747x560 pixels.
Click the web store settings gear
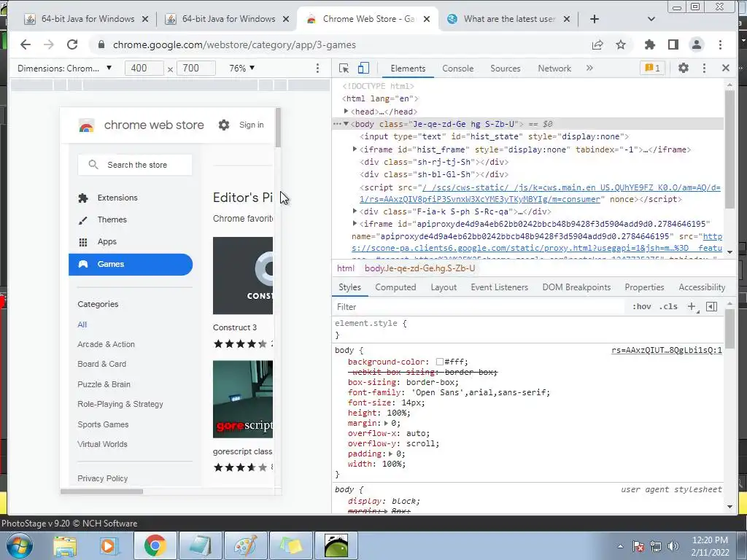coord(224,125)
